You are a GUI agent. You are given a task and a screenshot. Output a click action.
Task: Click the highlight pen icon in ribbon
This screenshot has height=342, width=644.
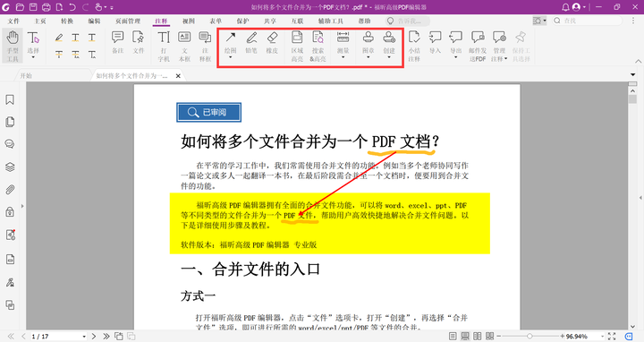pos(59,38)
